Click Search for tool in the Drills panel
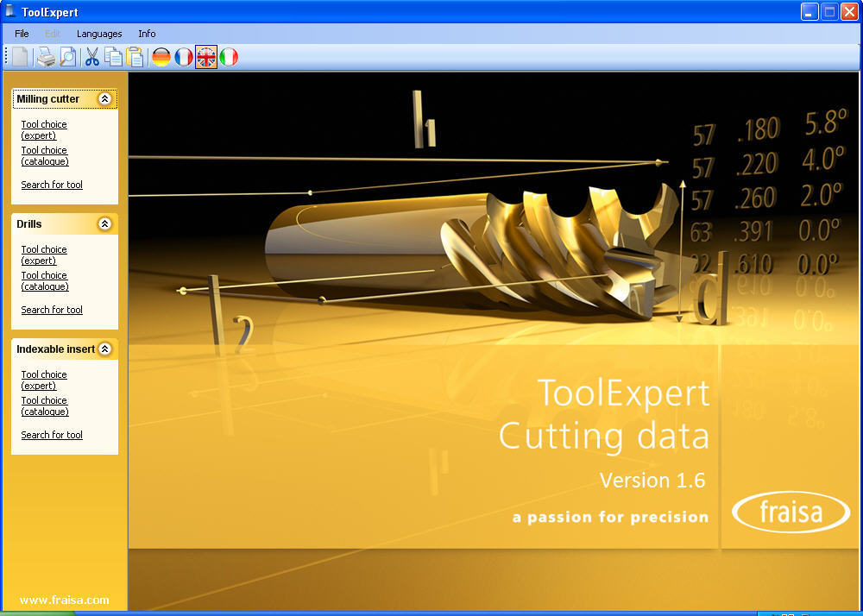This screenshot has width=863, height=616. click(x=51, y=310)
